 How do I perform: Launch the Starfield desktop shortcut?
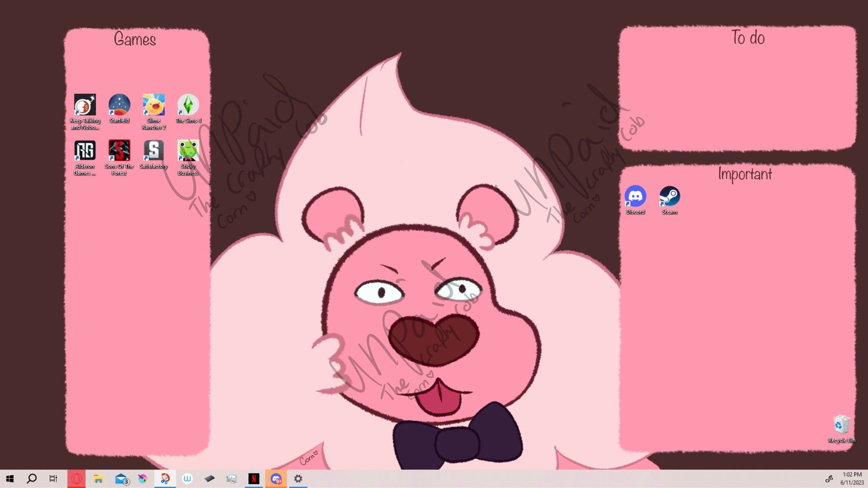[119, 109]
